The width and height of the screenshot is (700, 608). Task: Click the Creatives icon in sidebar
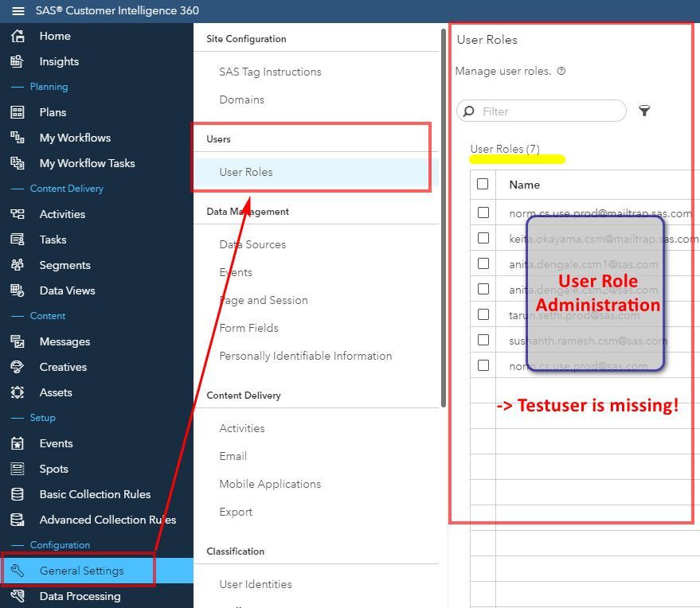click(18, 367)
